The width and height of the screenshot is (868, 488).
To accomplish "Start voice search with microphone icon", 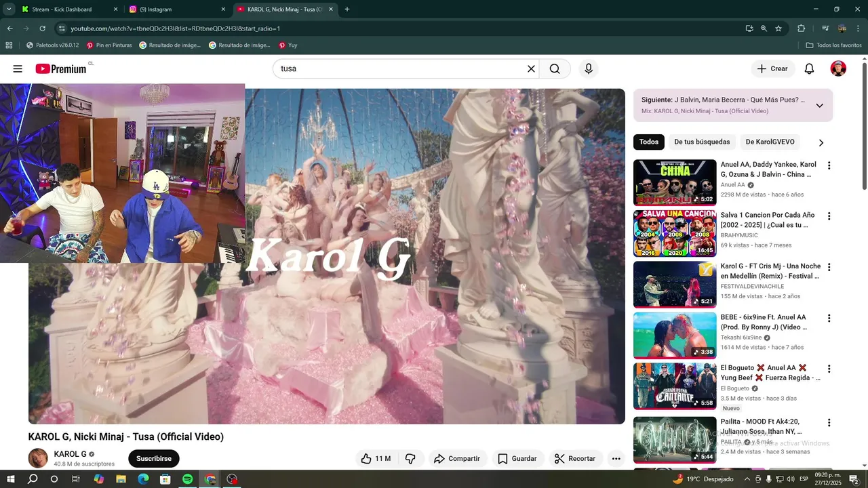I will [589, 68].
